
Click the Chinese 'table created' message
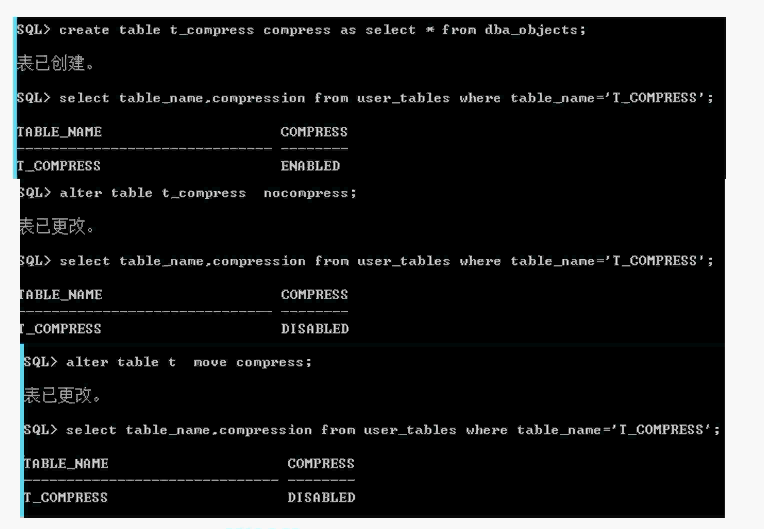coord(56,63)
